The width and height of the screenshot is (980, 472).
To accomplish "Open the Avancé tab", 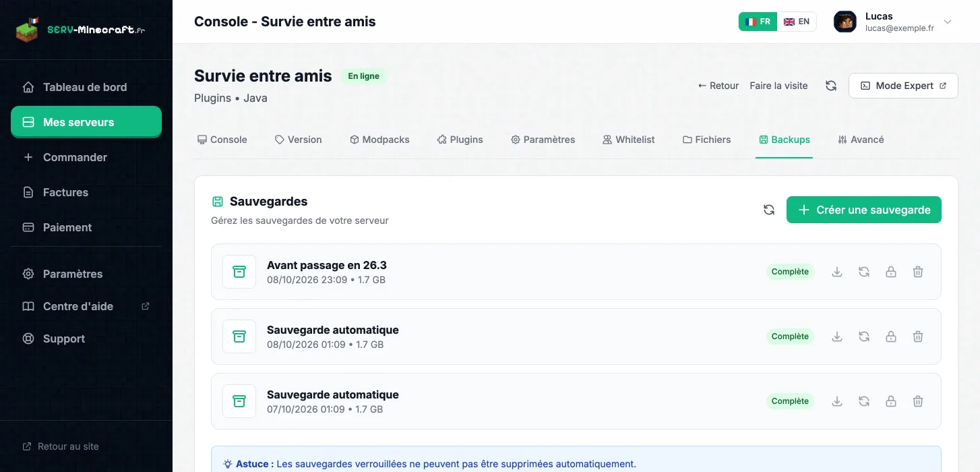I will (861, 140).
